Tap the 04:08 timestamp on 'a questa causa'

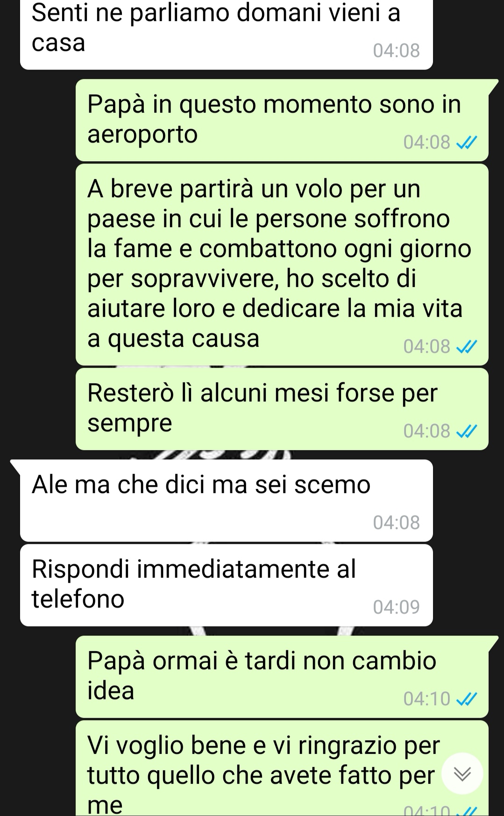427,347
